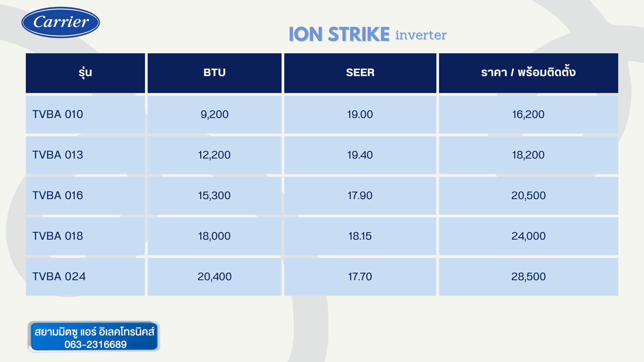
Task: Select the ราคา / พร้อมติดตั้ง header
Action: tap(528, 73)
